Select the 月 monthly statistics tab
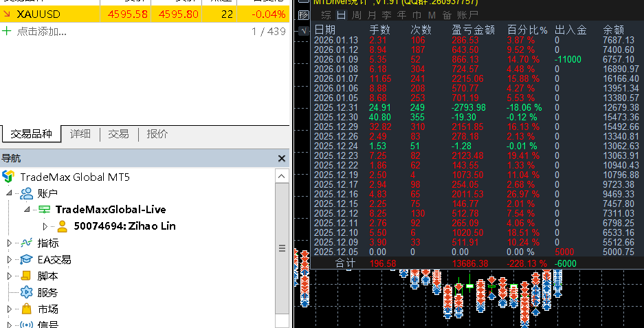This screenshot has width=644, height=328. pos(372,15)
